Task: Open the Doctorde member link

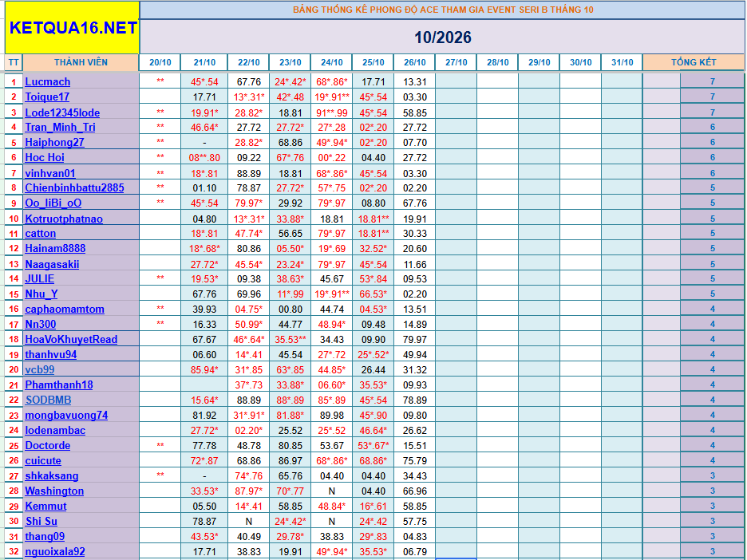Action: click(x=48, y=446)
